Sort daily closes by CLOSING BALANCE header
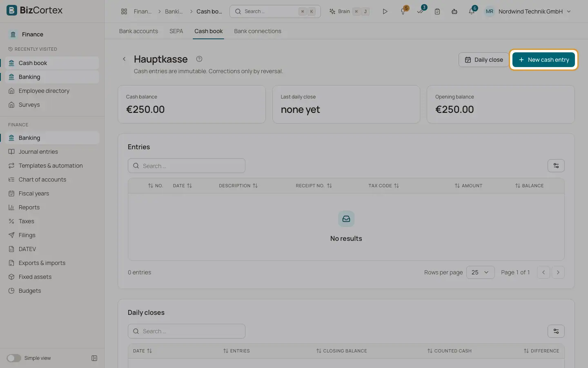The width and height of the screenshot is (588, 368). click(x=341, y=351)
